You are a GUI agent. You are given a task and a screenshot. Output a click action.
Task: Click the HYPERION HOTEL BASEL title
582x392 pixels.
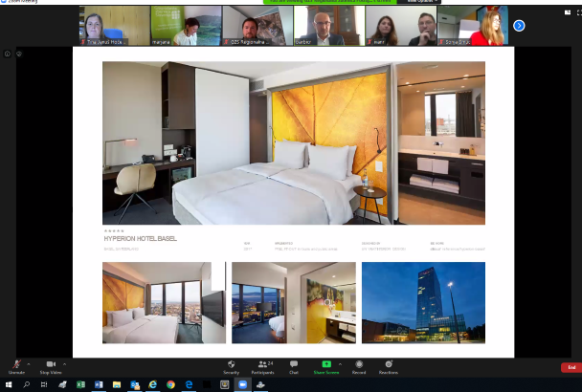coord(141,238)
